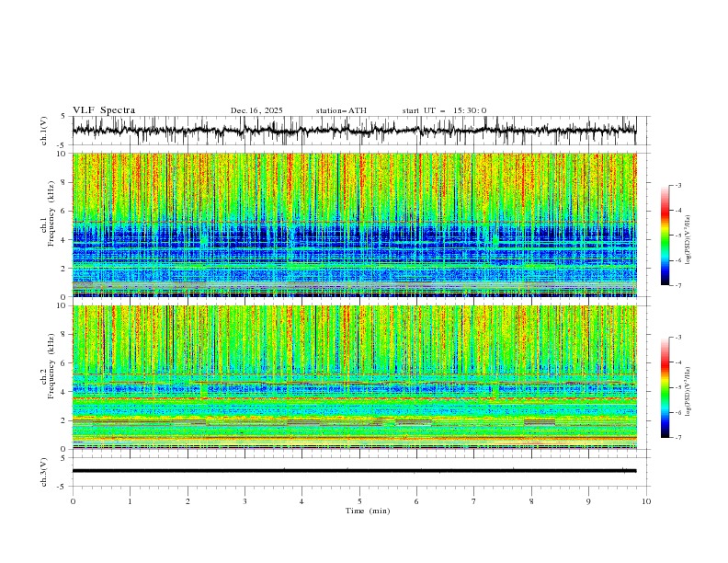Click the "ch.1(V)" waveform axis label
728x563 pixels.
[44, 131]
